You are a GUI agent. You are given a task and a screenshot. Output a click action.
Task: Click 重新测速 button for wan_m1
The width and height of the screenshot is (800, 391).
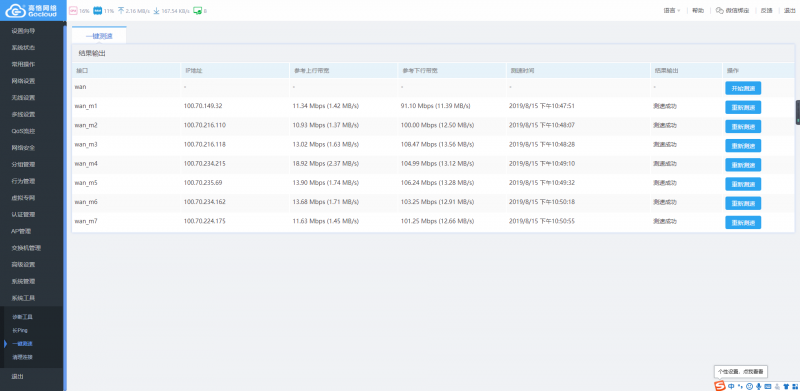click(743, 107)
